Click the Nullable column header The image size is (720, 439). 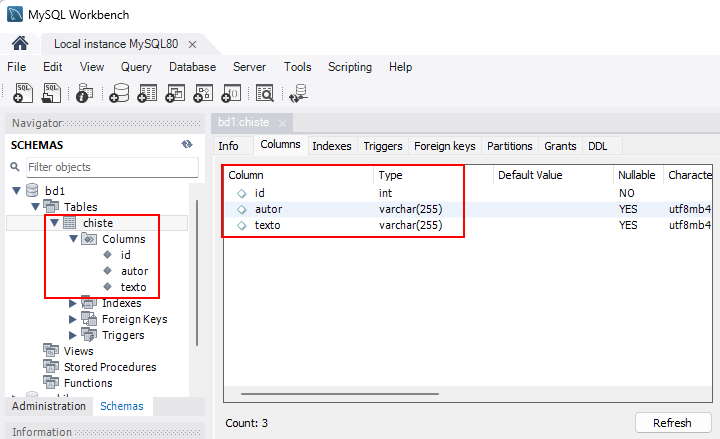pyautogui.click(x=638, y=175)
